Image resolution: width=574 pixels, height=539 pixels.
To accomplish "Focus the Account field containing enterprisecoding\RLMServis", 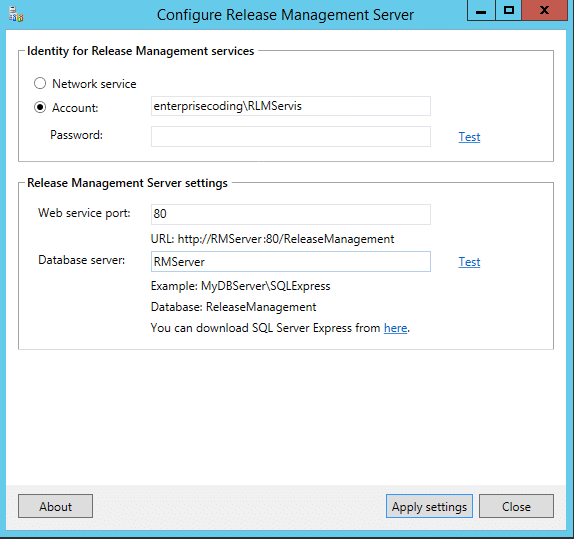I will point(291,106).
